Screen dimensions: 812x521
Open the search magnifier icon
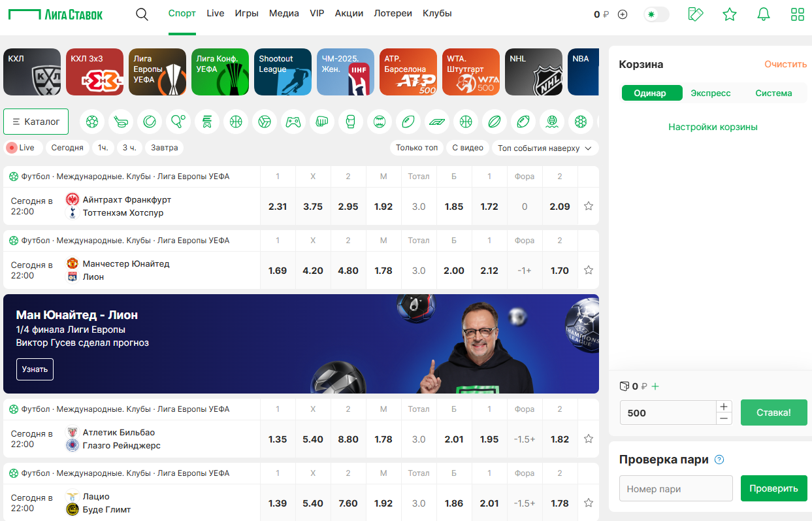tap(142, 14)
